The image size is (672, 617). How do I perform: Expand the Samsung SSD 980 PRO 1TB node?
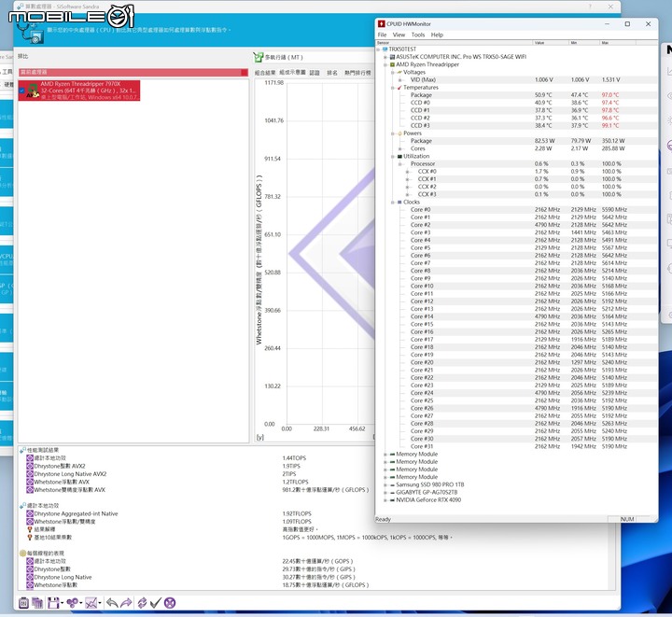385,485
